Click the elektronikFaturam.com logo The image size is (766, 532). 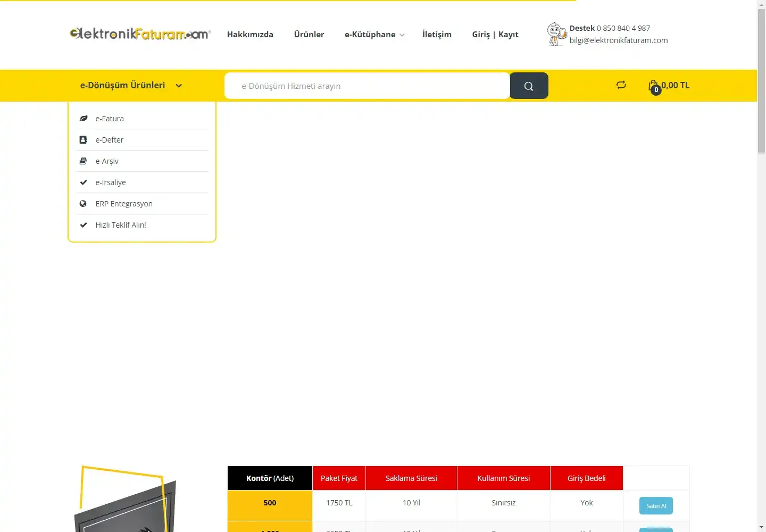tap(140, 34)
